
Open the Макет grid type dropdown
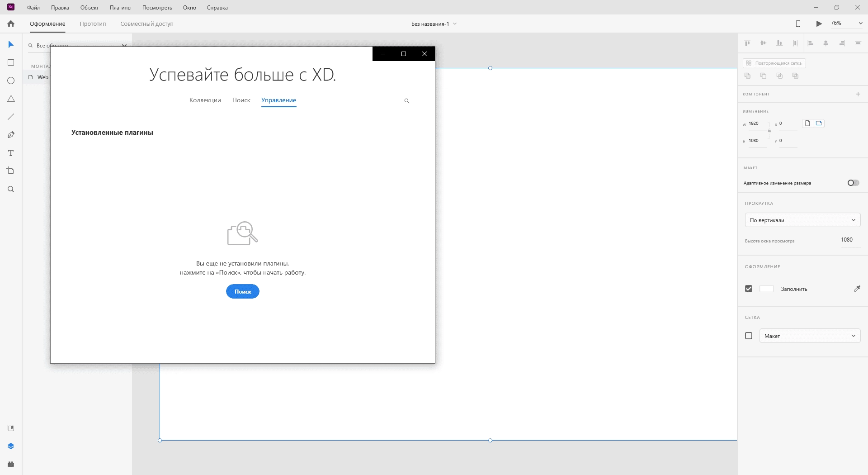click(x=810, y=336)
